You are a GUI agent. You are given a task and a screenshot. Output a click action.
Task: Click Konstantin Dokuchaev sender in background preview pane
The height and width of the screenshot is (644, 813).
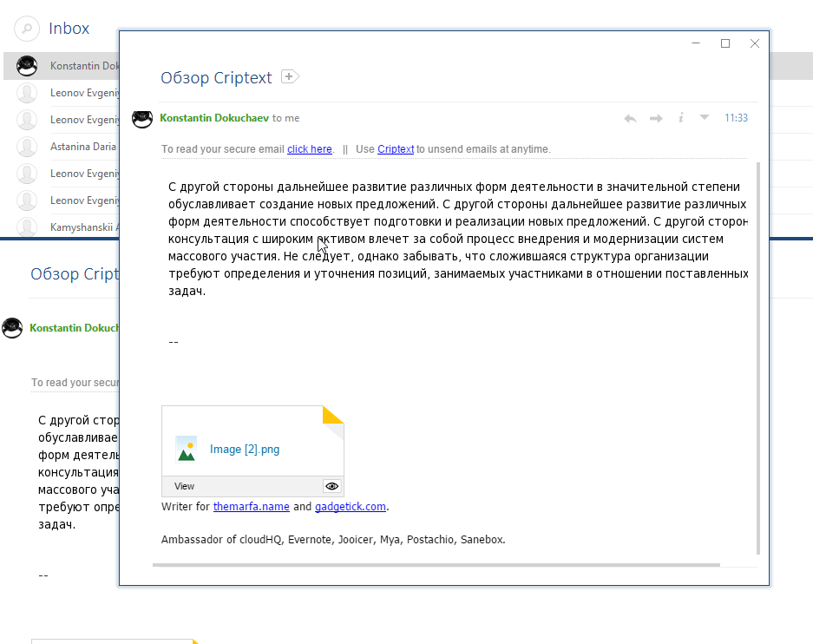tap(74, 328)
